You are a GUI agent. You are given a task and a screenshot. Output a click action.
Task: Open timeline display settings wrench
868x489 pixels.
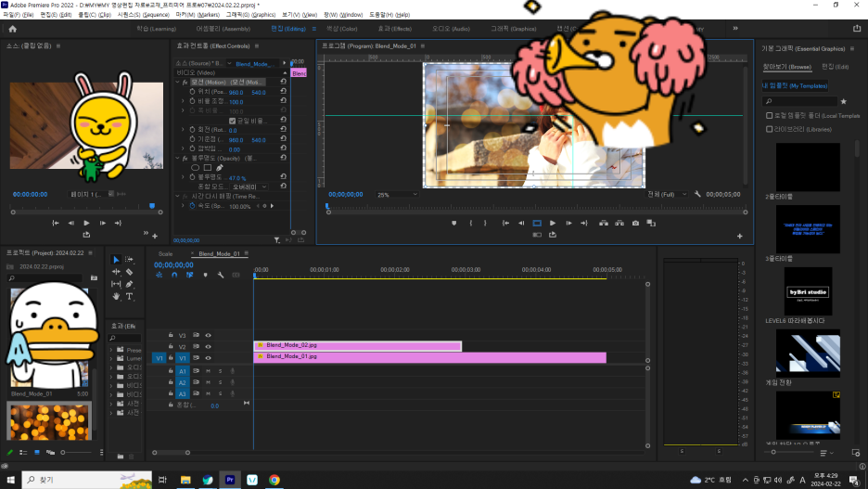(221, 275)
